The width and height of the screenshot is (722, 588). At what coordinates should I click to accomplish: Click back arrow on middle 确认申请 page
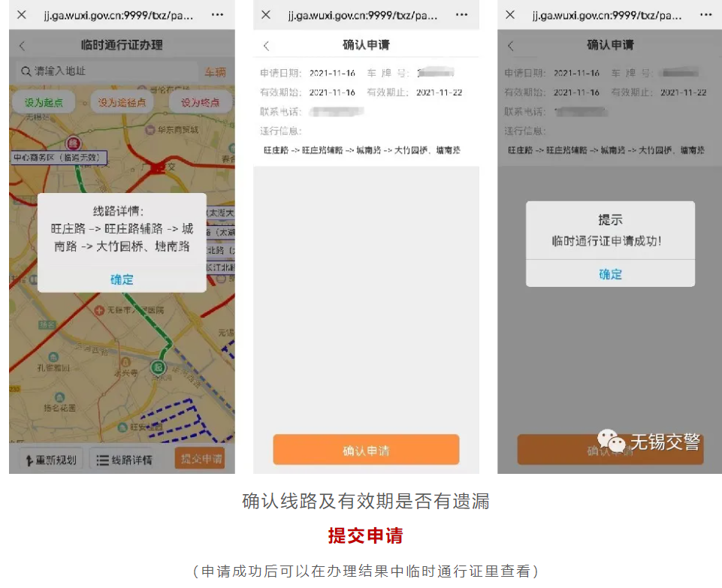tap(266, 46)
